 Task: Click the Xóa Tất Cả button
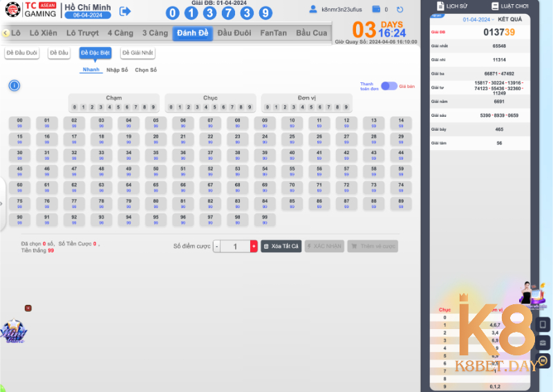pyautogui.click(x=281, y=246)
